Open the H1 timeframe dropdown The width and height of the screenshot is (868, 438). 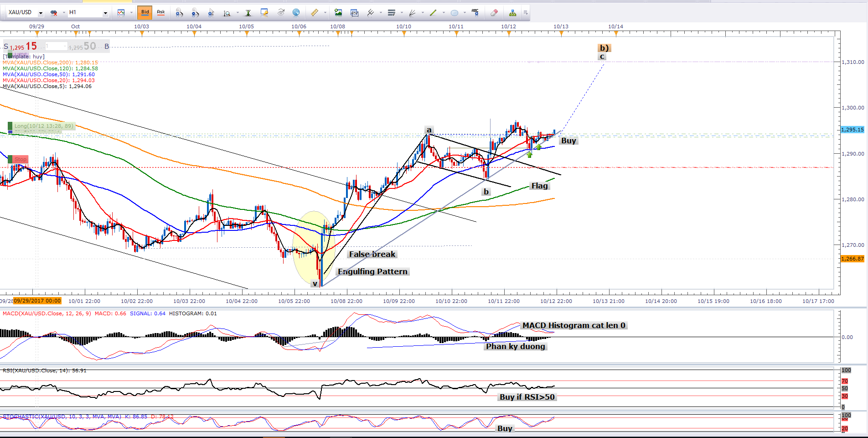coord(105,13)
